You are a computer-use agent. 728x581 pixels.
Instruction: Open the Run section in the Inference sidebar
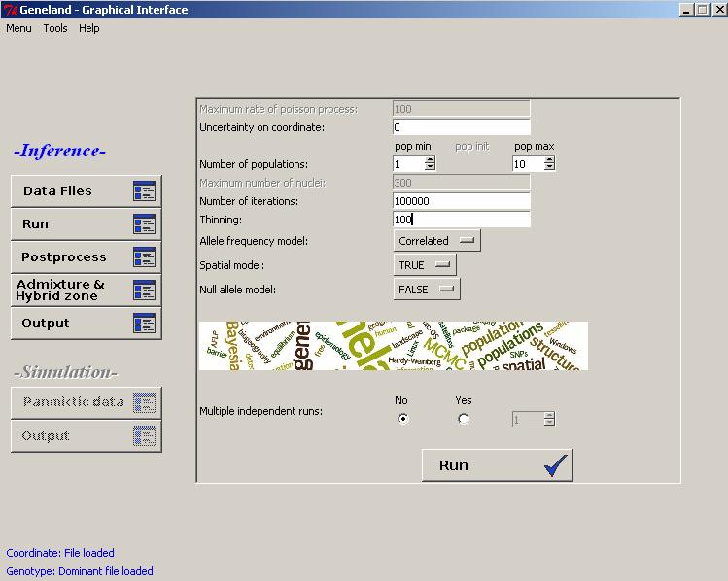pos(86,224)
